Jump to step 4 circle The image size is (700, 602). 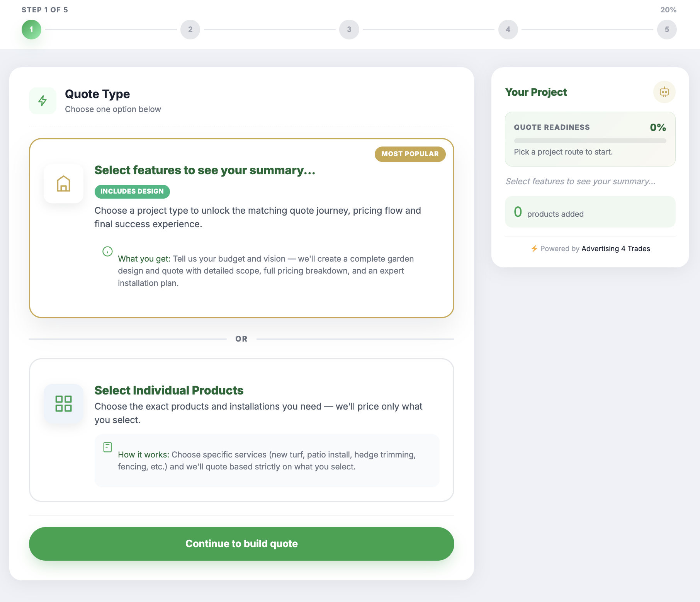(x=508, y=29)
